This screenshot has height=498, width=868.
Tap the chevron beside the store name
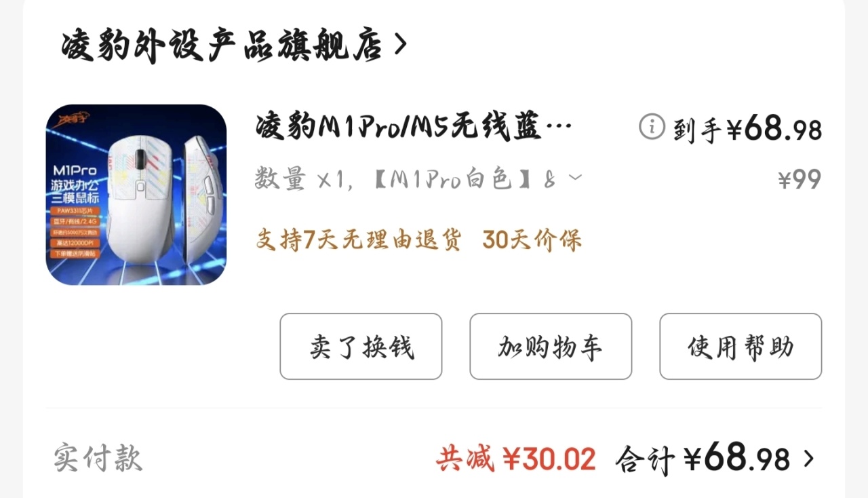(400, 45)
